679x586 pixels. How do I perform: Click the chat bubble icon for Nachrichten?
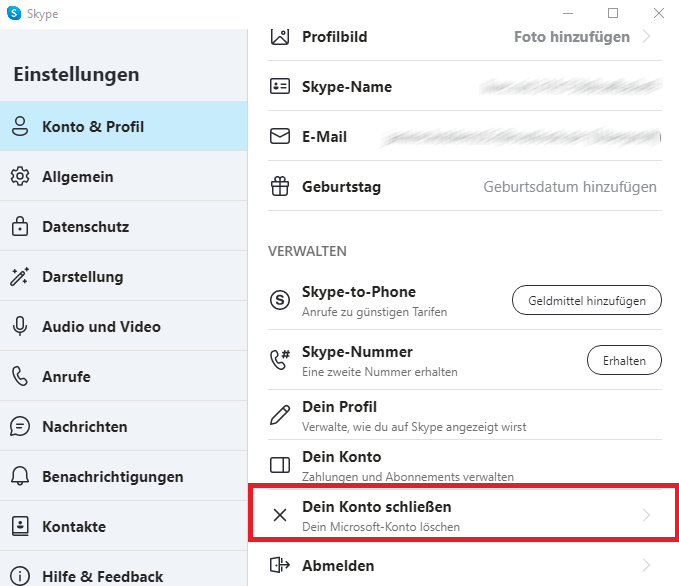coord(20,426)
